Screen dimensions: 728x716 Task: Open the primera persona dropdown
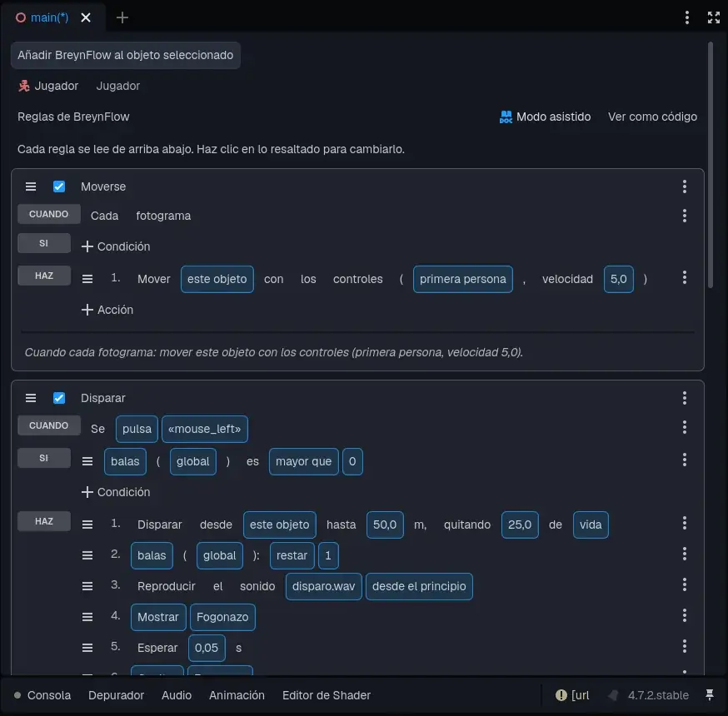[x=462, y=280]
